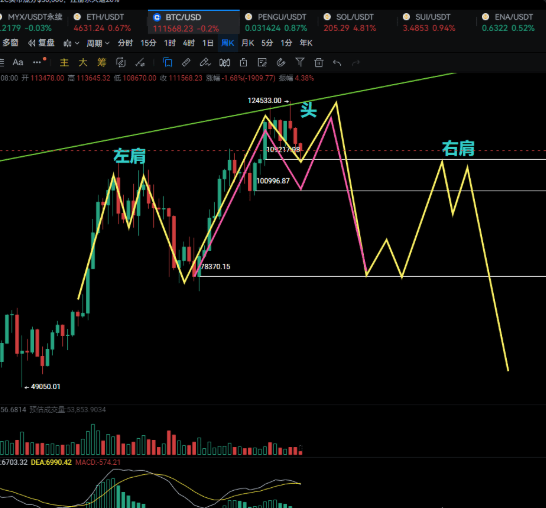Viewport: 546px width, 508px height.
Task: Click the open price 113478.00 value
Action: [x=47, y=78]
